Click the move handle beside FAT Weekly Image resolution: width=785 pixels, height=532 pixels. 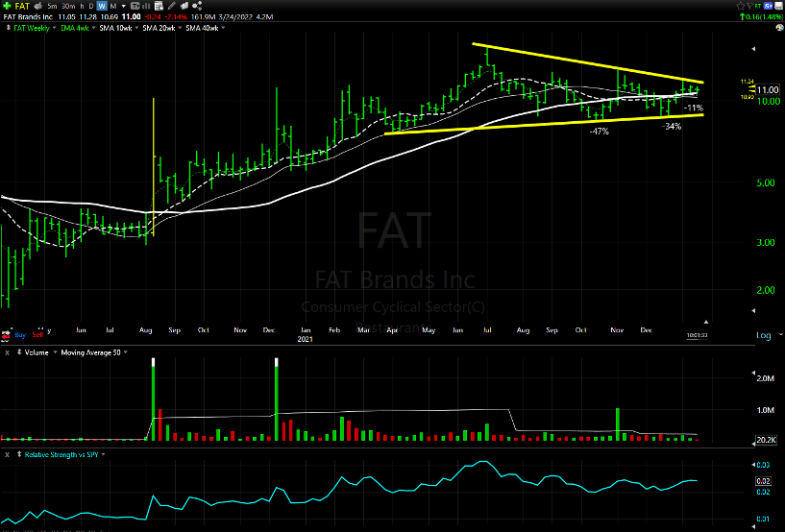coord(8,28)
